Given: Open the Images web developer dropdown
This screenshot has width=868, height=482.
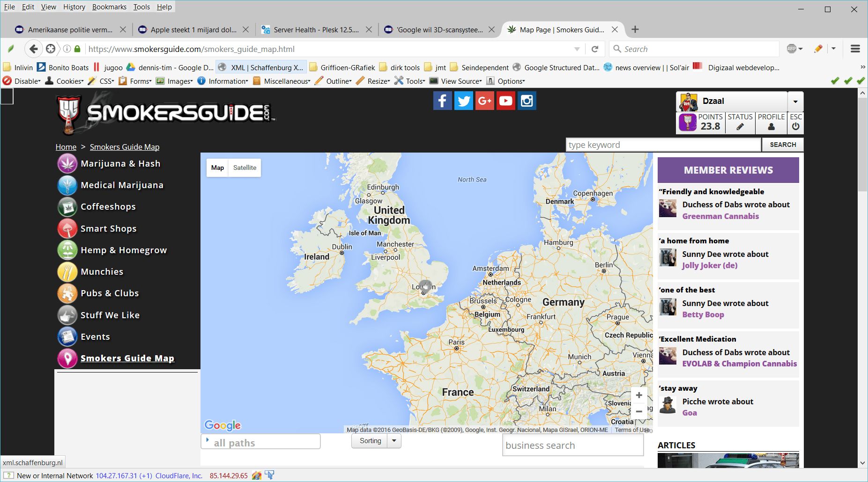Looking at the screenshot, I should pyautogui.click(x=175, y=81).
